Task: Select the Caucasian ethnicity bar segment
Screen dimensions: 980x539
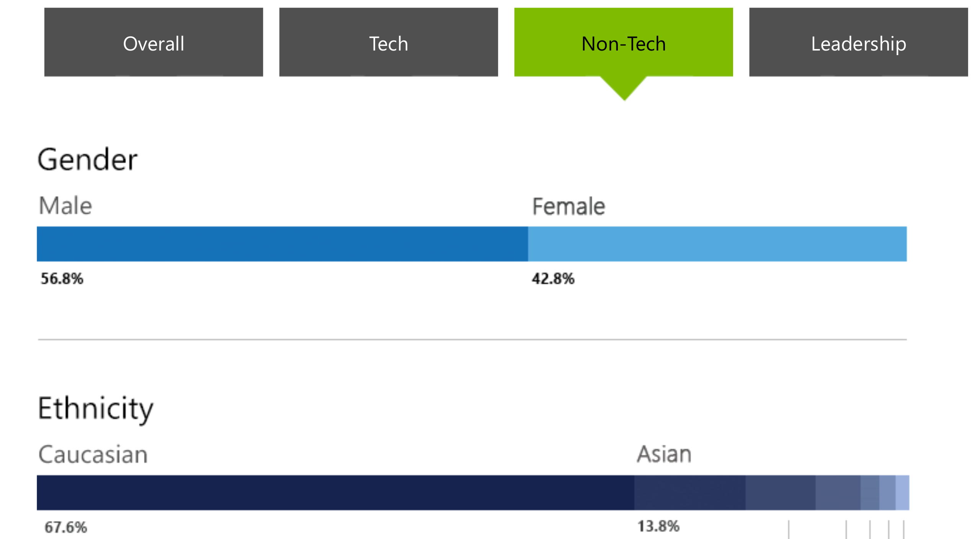Action: click(335, 493)
